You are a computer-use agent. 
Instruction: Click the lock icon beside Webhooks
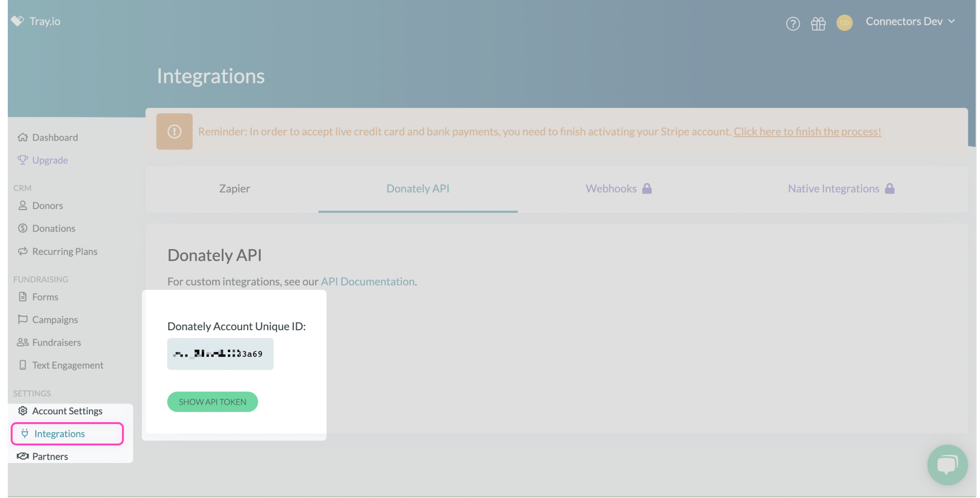647,189
